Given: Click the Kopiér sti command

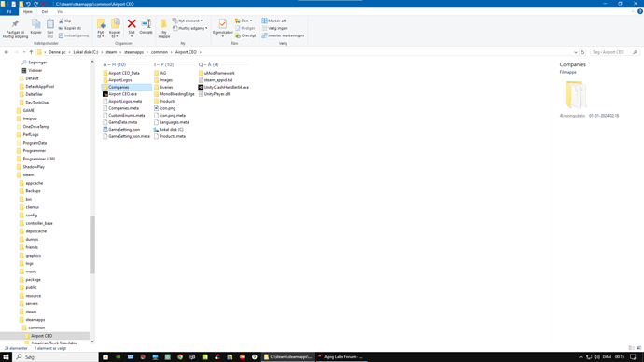Looking at the screenshot, I should [x=70, y=28].
